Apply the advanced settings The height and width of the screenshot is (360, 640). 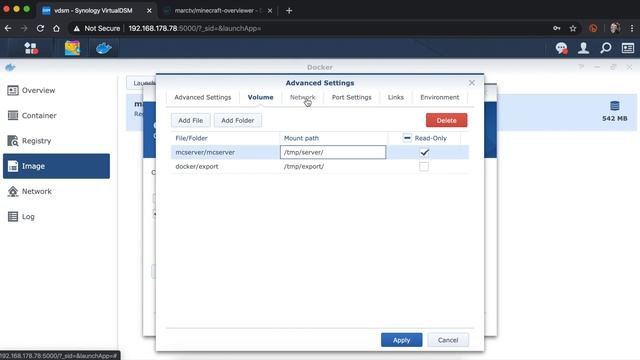[x=402, y=340]
